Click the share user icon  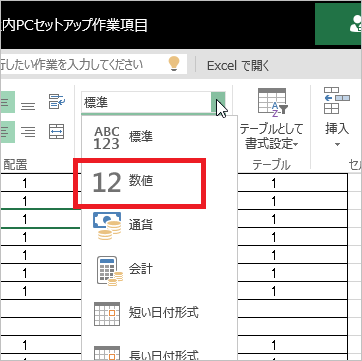pos(355,25)
